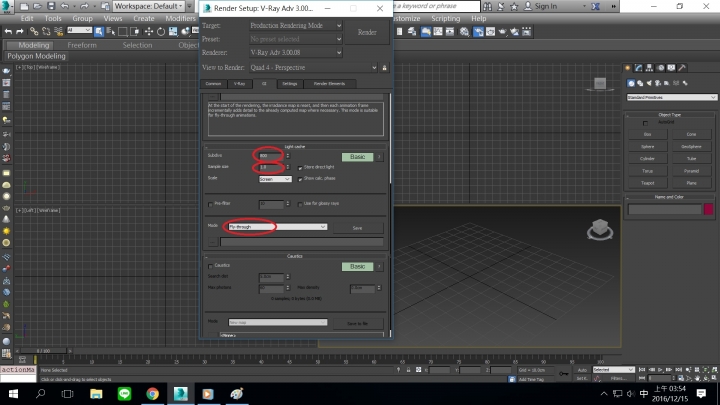
Task: Click the Unlink Selection icon
Action: click(46, 31)
